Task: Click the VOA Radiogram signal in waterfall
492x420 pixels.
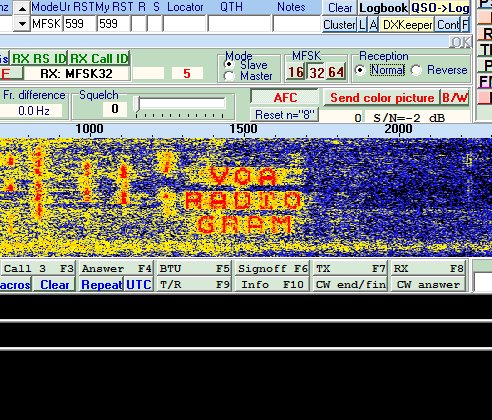Action: [x=243, y=200]
